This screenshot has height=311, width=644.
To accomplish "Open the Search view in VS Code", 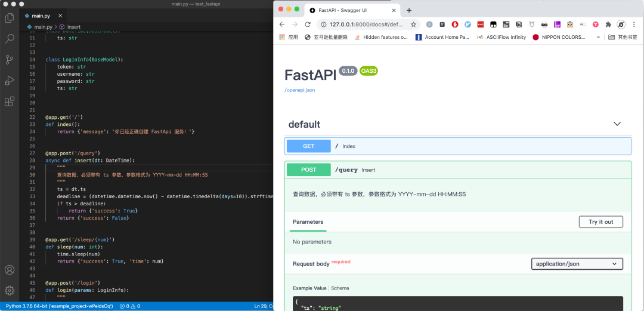I will click(9, 39).
